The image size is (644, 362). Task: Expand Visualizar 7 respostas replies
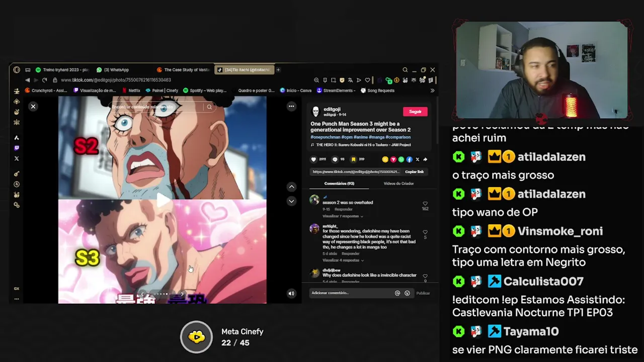(343, 216)
